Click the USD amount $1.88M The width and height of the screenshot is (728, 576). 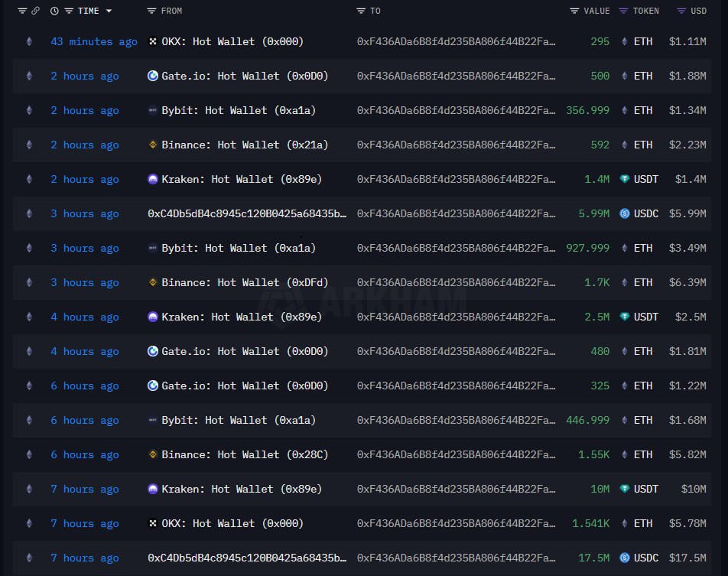(x=687, y=76)
